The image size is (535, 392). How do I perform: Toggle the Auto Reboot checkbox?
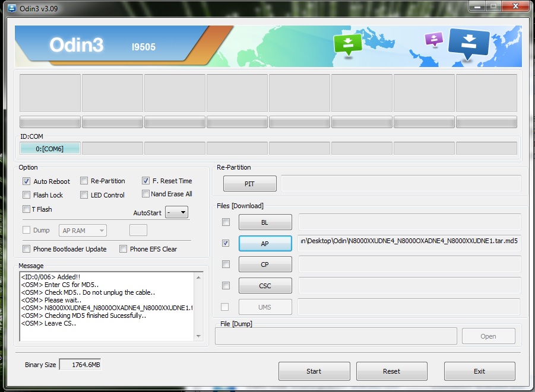pos(26,181)
